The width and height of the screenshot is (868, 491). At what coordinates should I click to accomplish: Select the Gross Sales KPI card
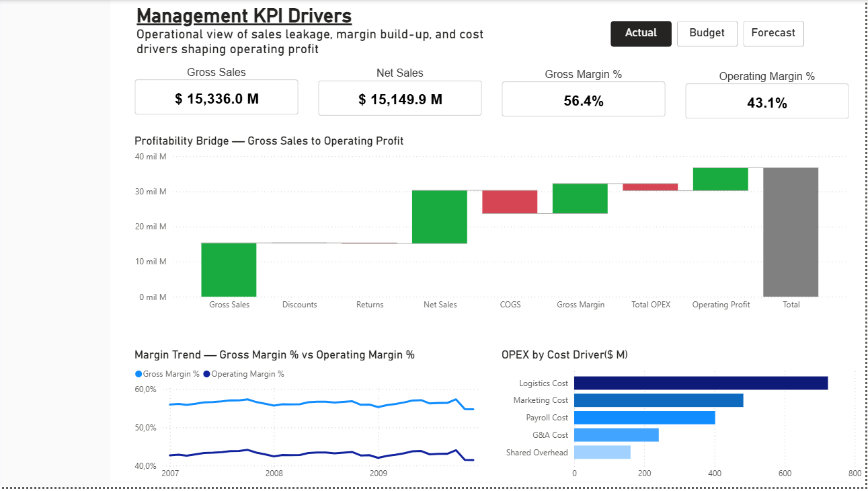pyautogui.click(x=216, y=97)
